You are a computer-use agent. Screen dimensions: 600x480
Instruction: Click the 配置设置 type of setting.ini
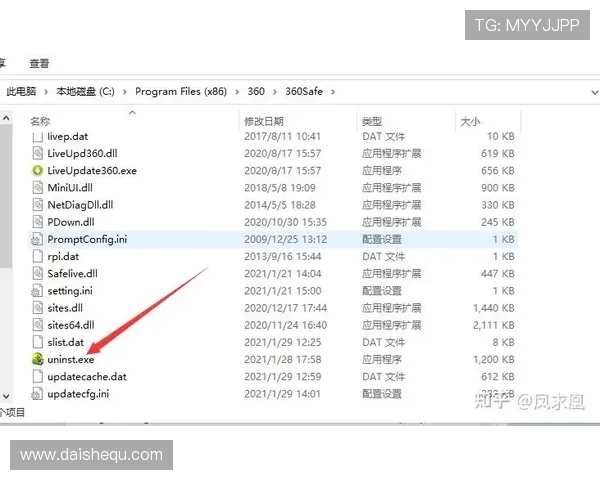coord(382,291)
